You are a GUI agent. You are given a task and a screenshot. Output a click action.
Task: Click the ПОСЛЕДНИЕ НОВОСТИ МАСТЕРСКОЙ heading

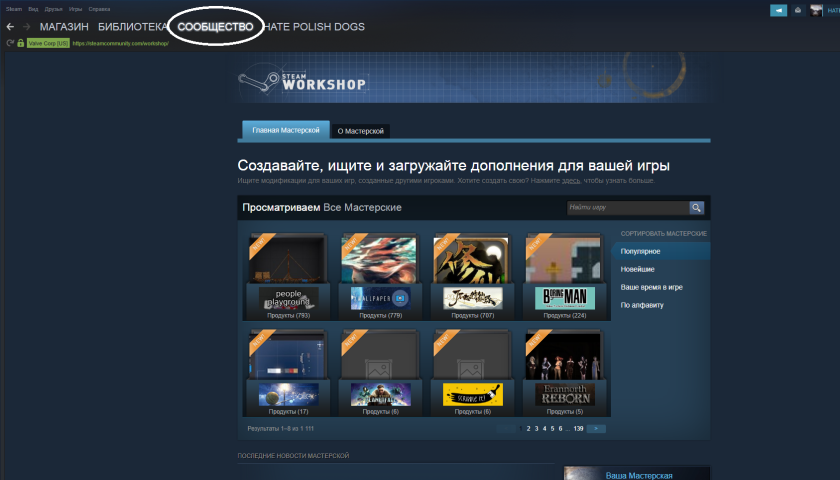(293, 456)
